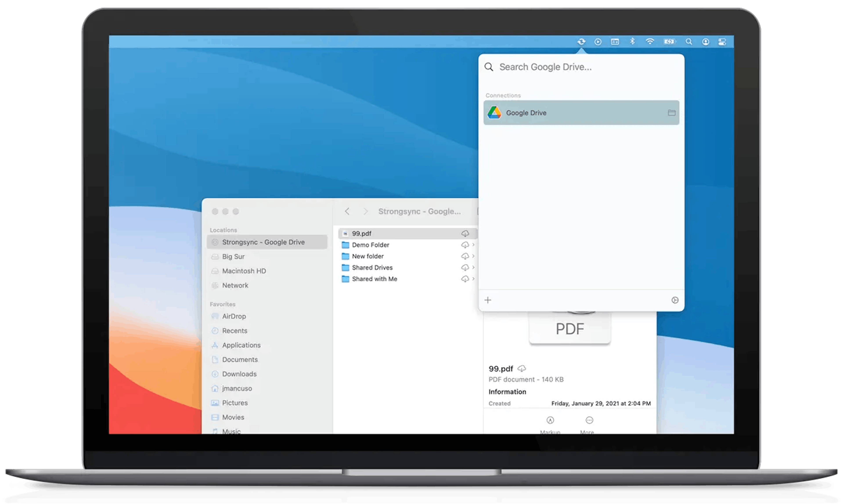843x504 pixels.
Task: Click cloud download icon beside New folder
Action: (465, 256)
